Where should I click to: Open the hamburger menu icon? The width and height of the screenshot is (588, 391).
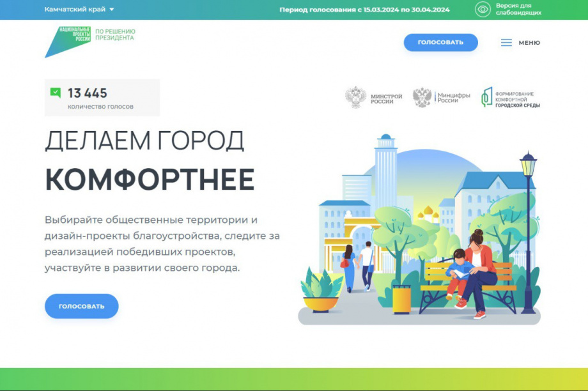(506, 43)
